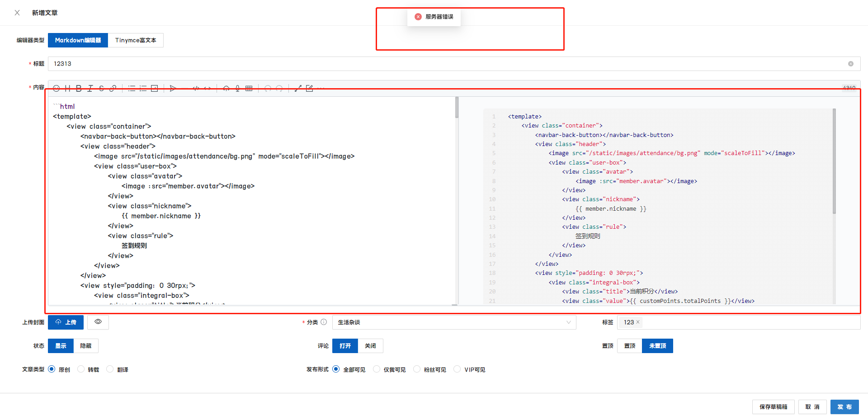The height and width of the screenshot is (420, 868).
Task: Insert a table using the grid icon
Action: click(249, 89)
